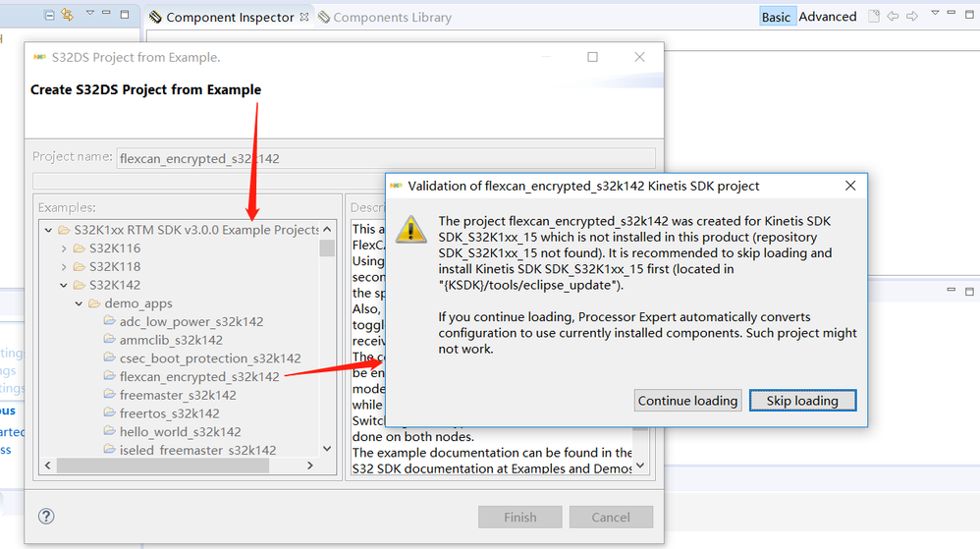Image resolution: width=980 pixels, height=549 pixels.
Task: Click the description pane scroll-down arrow
Action: [640, 466]
